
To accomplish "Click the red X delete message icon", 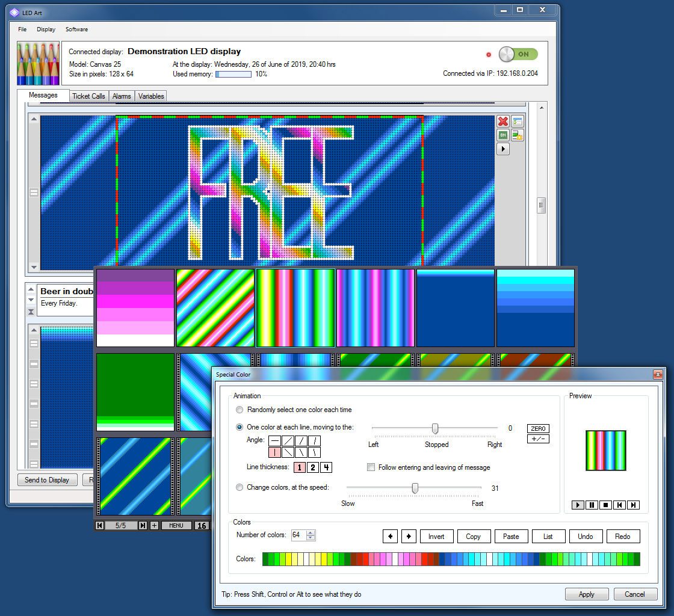I will click(503, 122).
